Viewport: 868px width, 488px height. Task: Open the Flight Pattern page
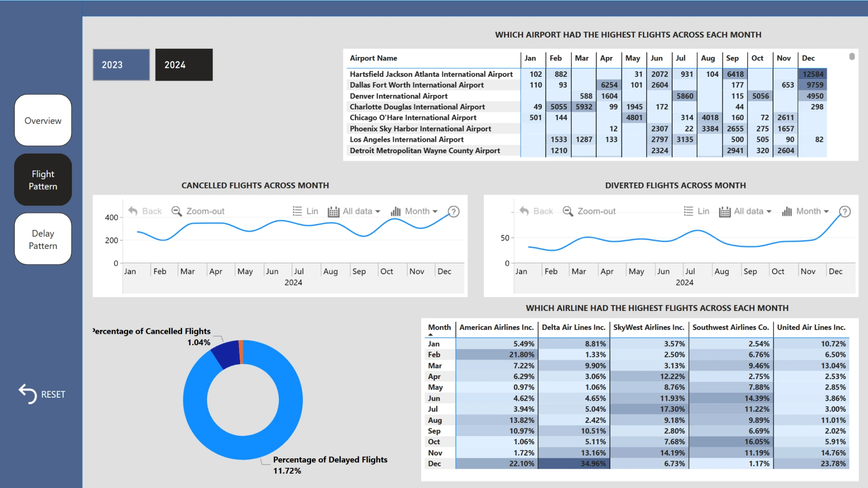click(x=43, y=180)
